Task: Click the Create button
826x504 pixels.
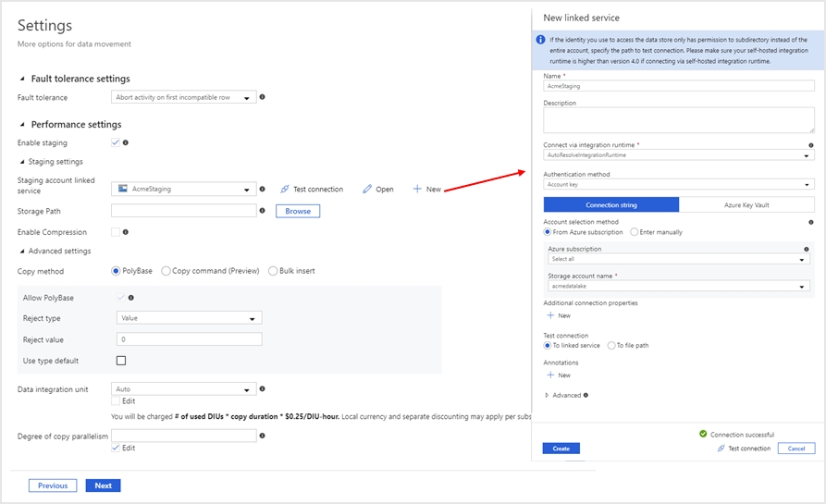Action: 561,449
